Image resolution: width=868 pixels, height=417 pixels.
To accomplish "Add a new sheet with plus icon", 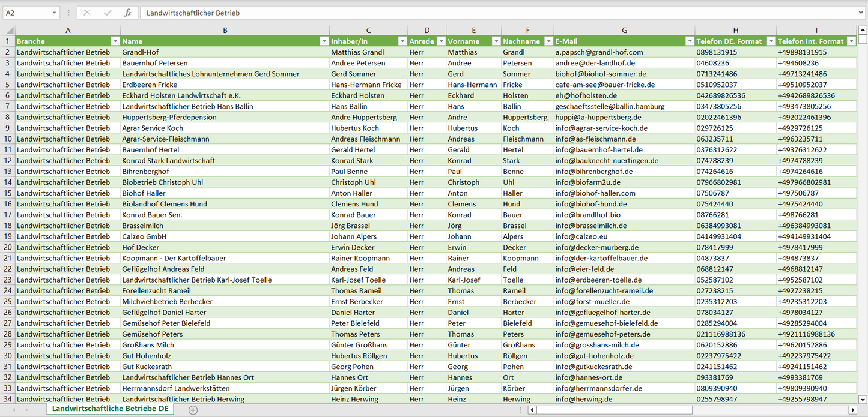I will (x=193, y=410).
